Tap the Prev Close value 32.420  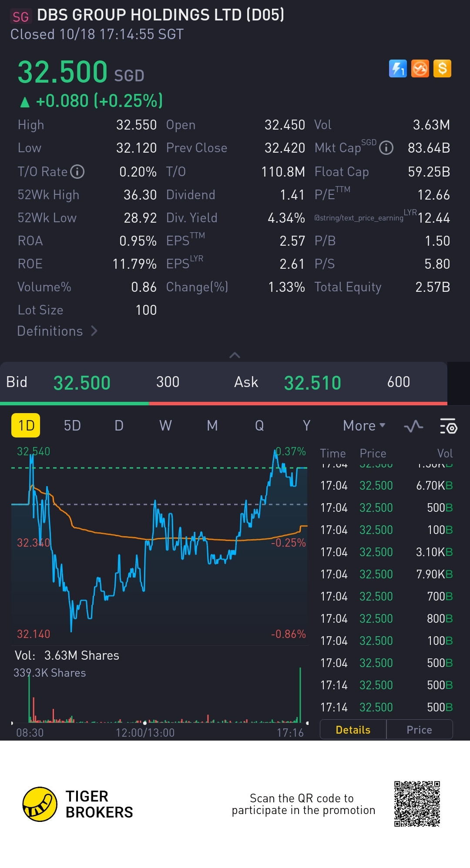tap(285, 148)
